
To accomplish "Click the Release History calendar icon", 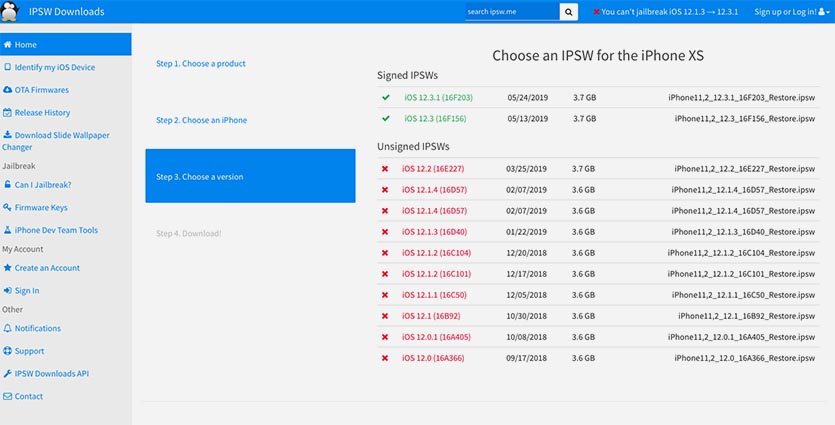I will [7, 112].
